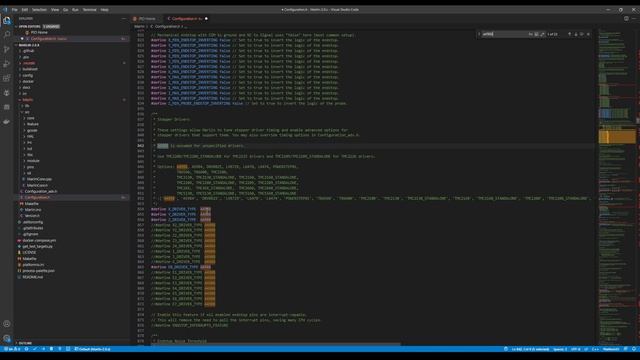The height and width of the screenshot is (360, 640).
Task: Open the Accounts icon in activity bar
Action: (x=7, y=324)
